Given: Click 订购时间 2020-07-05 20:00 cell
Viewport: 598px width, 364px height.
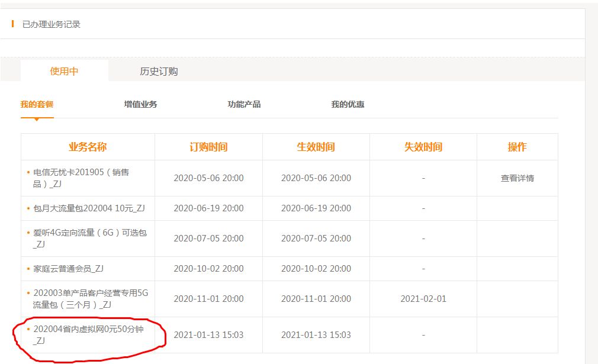Looking at the screenshot, I should [x=208, y=238].
